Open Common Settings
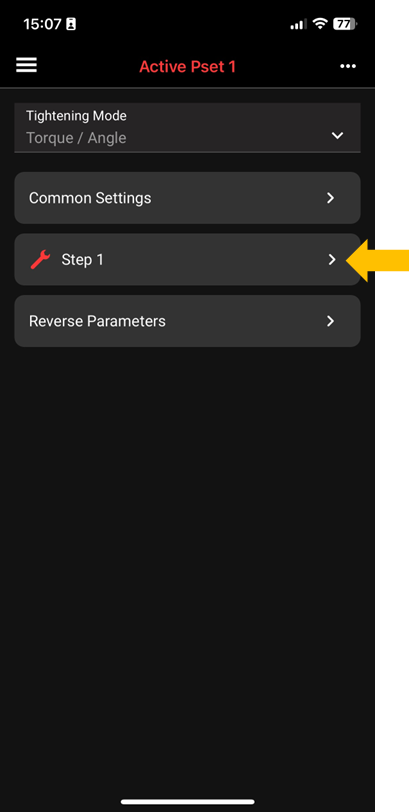Screen dimensions: 409x812 [187, 198]
